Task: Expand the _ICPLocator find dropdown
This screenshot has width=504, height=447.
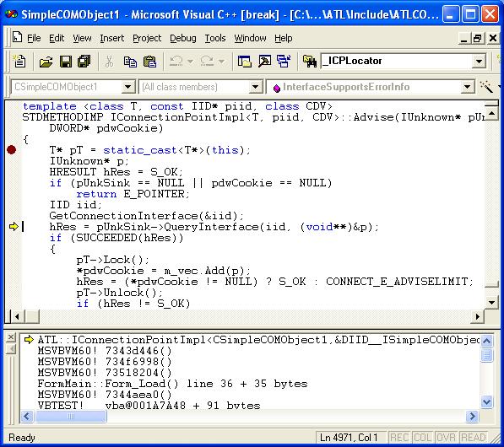Action: pyautogui.click(x=479, y=61)
